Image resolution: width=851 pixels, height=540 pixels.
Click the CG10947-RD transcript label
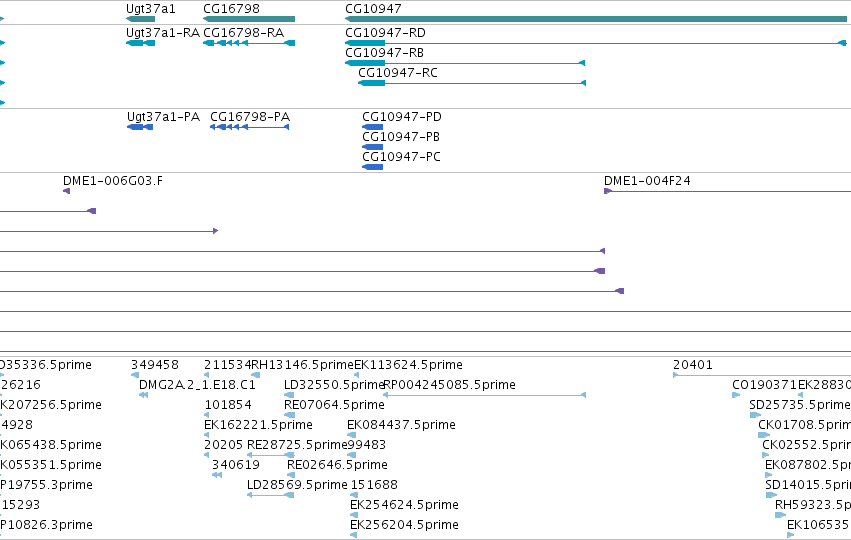pos(385,33)
